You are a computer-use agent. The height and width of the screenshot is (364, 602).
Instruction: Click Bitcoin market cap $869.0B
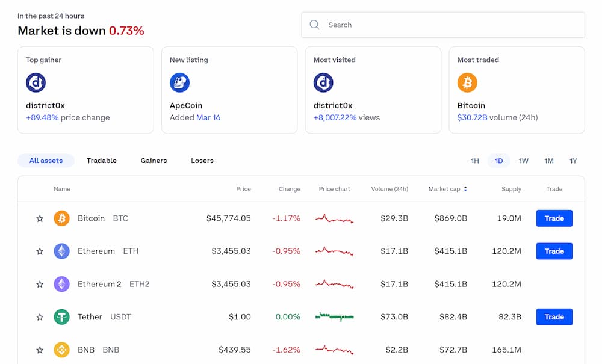pyautogui.click(x=451, y=218)
